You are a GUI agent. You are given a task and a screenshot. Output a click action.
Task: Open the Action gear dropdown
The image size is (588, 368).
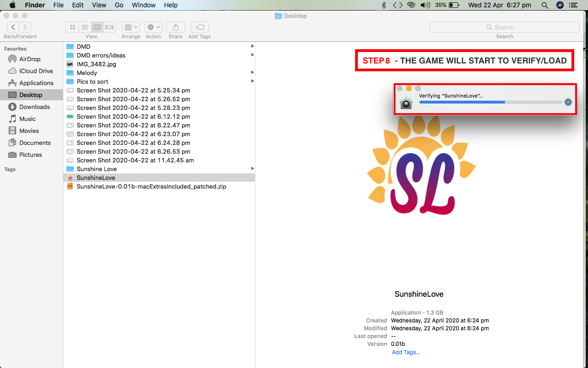153,27
